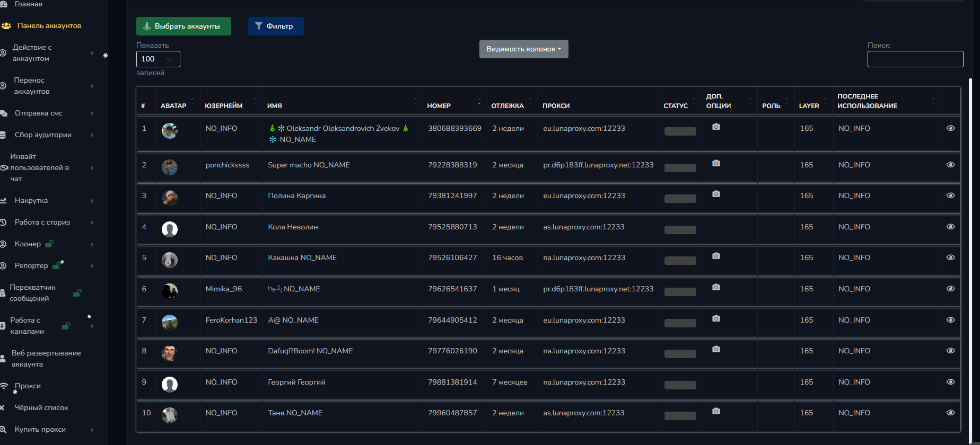This screenshot has width=980, height=445.
Task: Toggle eye icon for row 1 Zvekov
Action: (x=950, y=128)
